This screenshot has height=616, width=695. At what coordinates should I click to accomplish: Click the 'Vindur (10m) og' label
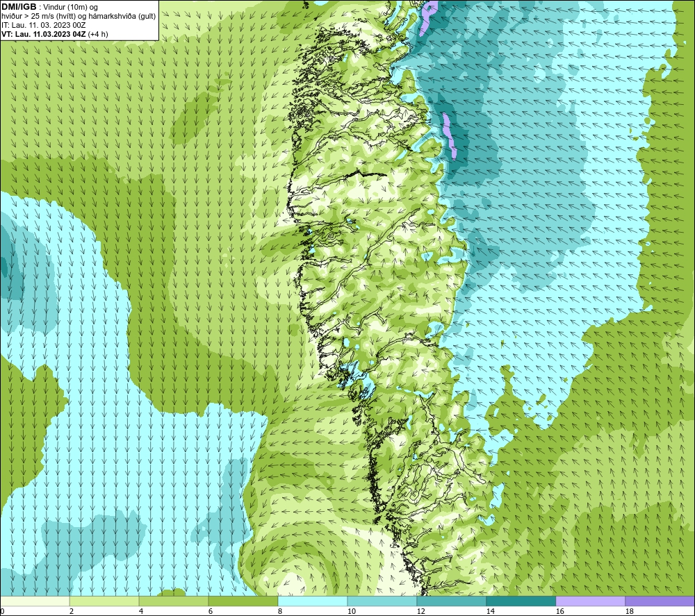tap(70, 8)
